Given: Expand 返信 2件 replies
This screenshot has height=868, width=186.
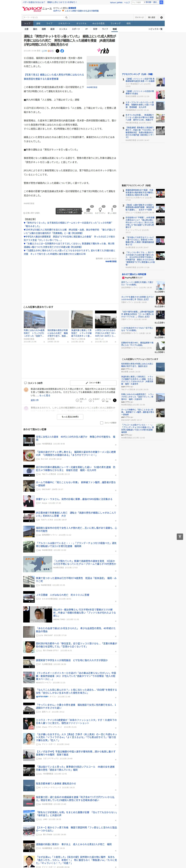Looking at the screenshot, I should (x=34, y=400).
